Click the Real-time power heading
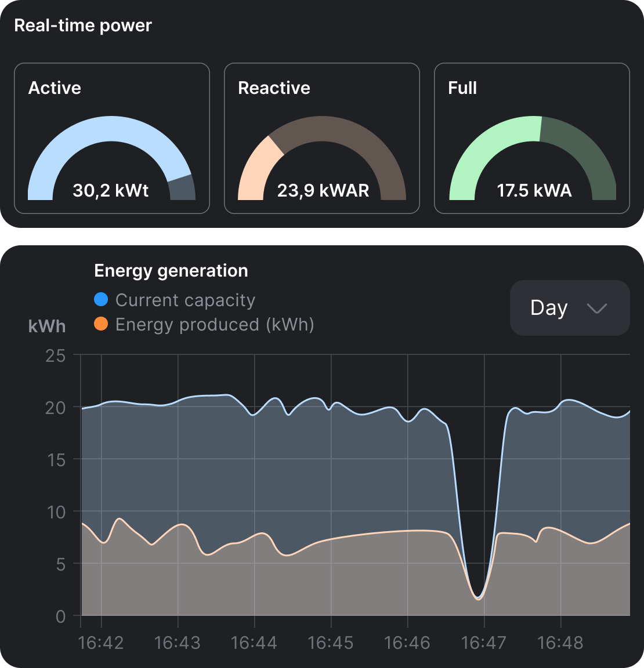Image resolution: width=644 pixels, height=668 pixels. [83, 26]
